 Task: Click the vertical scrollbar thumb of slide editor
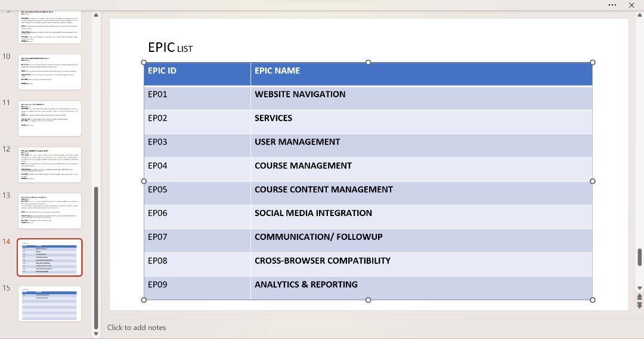coord(640,257)
